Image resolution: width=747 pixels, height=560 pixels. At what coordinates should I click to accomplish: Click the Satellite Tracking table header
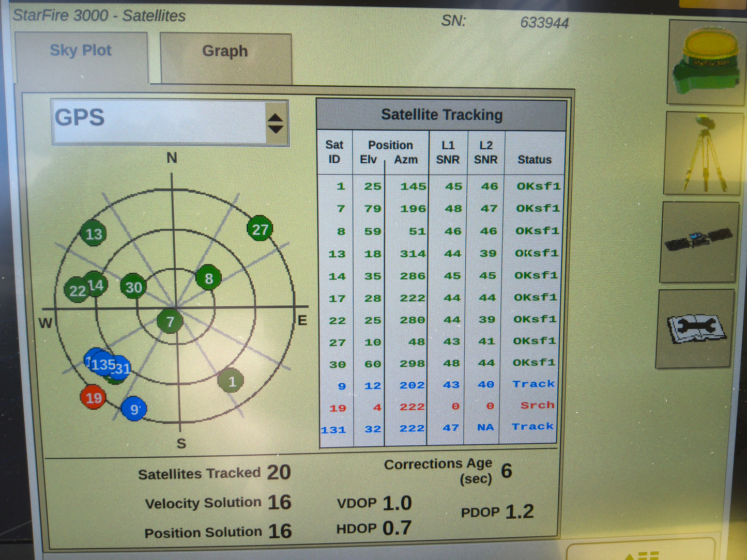coord(442,115)
